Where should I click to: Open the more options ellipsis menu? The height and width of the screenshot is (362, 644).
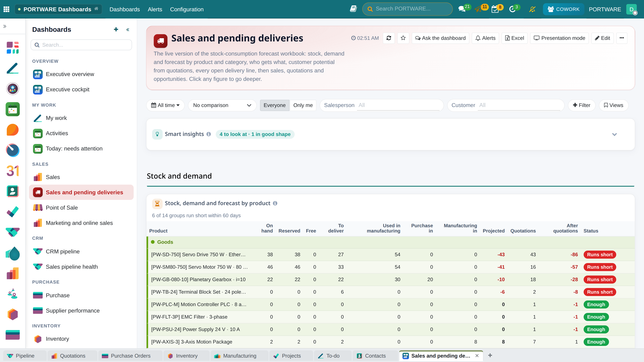click(x=622, y=38)
